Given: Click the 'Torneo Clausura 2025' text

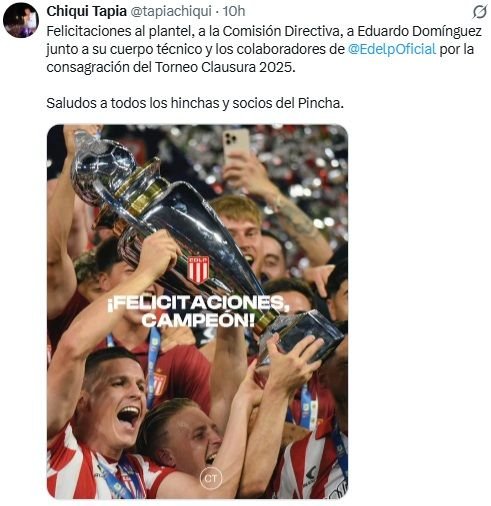Looking at the screenshot, I should click(x=224, y=67).
